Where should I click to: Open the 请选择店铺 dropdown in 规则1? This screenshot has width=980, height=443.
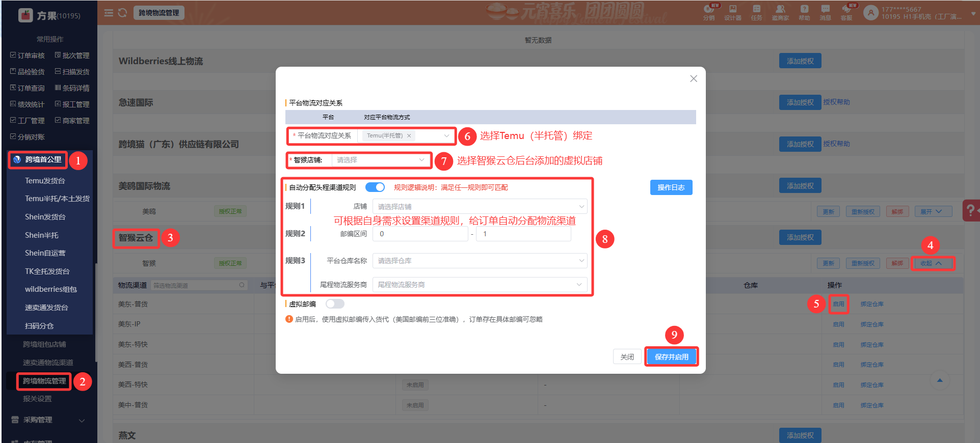pos(480,207)
